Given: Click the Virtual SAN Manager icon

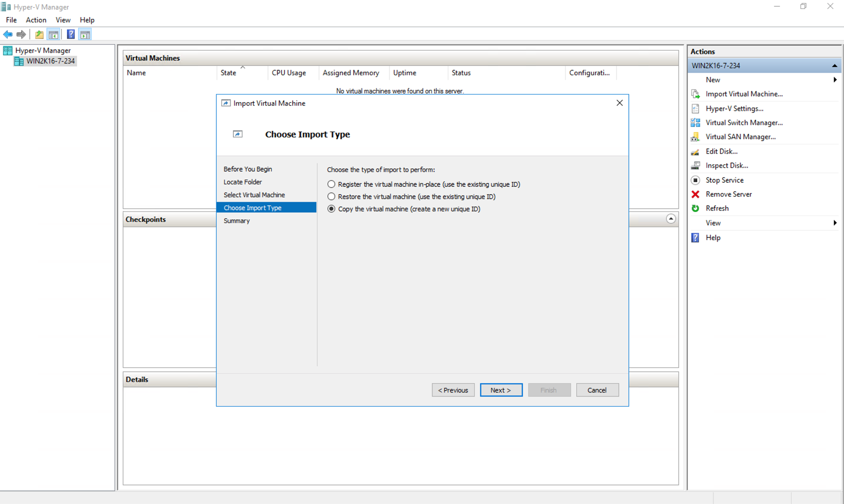Looking at the screenshot, I should [x=696, y=137].
